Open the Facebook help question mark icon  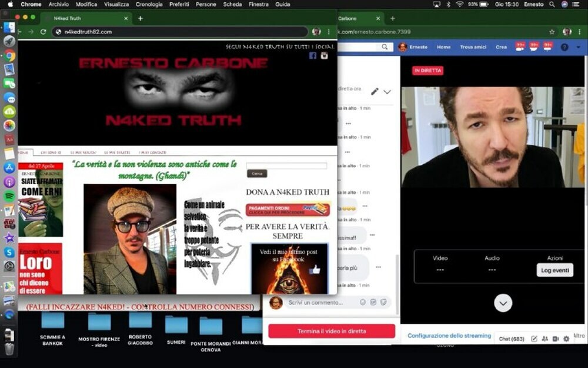564,47
